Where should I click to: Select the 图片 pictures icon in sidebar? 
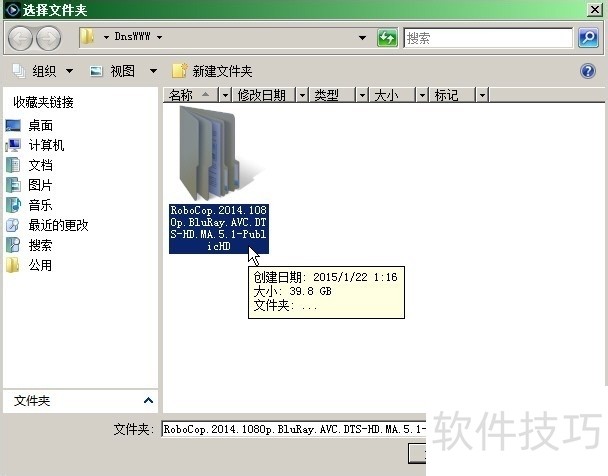coord(13,185)
